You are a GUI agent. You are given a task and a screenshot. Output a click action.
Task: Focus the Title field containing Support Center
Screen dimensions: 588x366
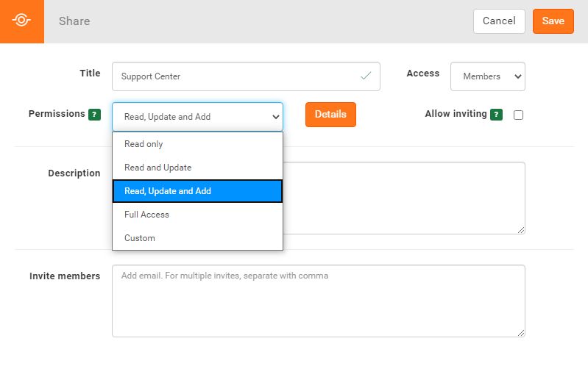(235, 76)
